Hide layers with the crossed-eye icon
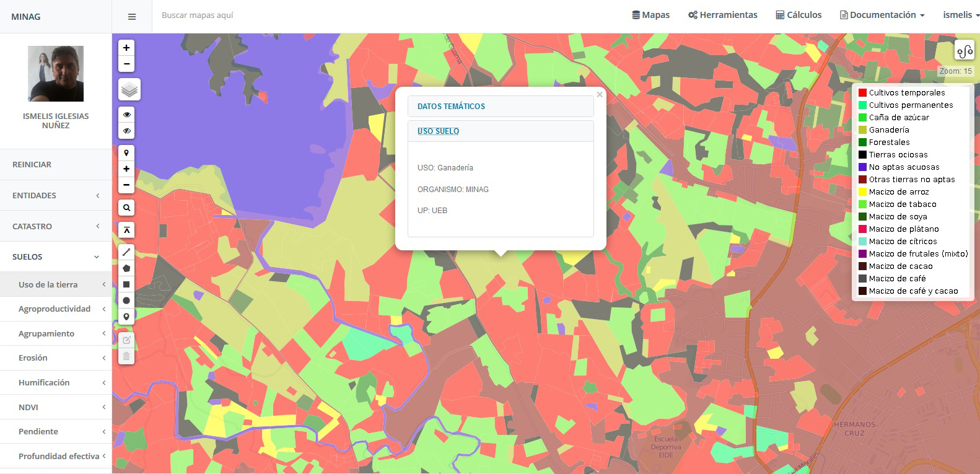Viewport: 980px width, 474px height. [126, 131]
